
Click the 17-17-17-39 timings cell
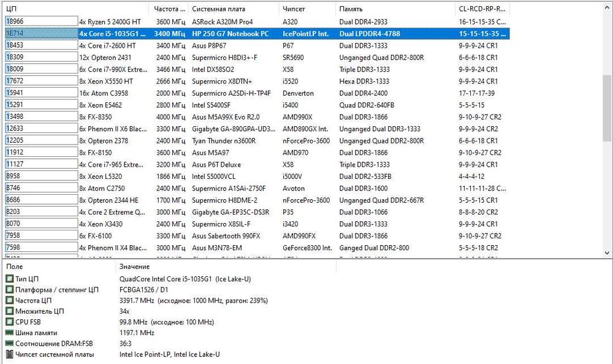[476, 93]
